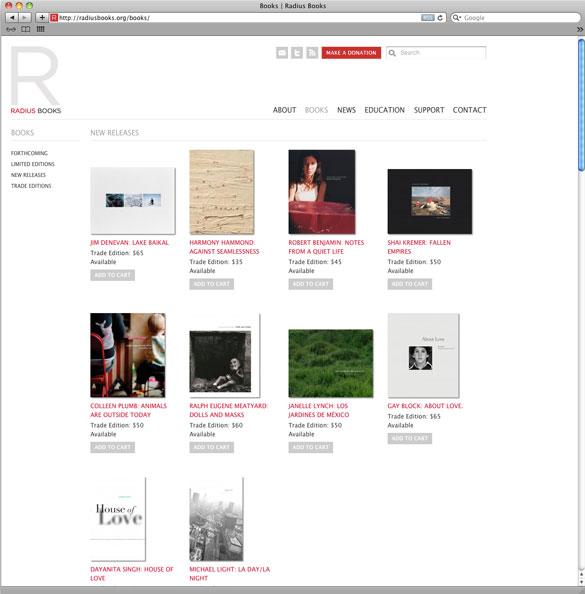This screenshot has height=594, width=585.
Task: Click the Dayanita Singh: House of Love title
Action: (x=131, y=574)
